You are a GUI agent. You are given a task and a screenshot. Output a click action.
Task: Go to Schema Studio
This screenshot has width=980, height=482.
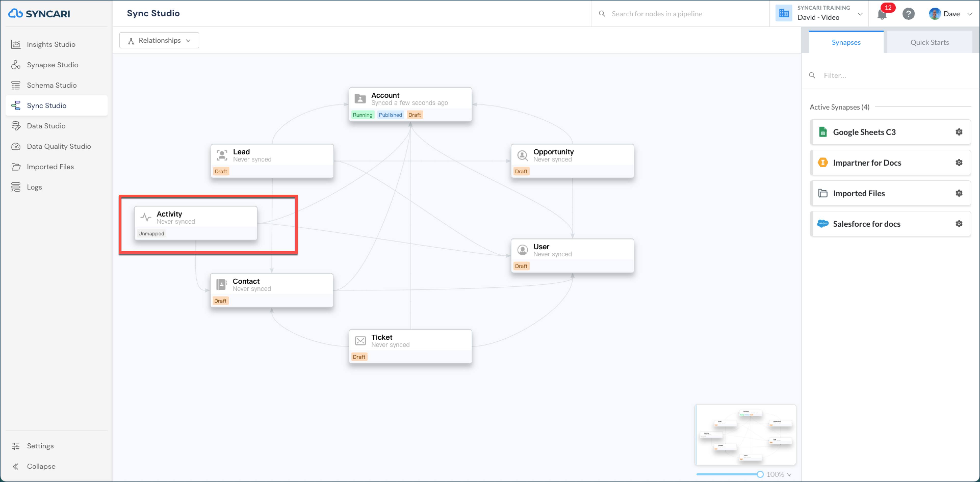click(x=52, y=85)
